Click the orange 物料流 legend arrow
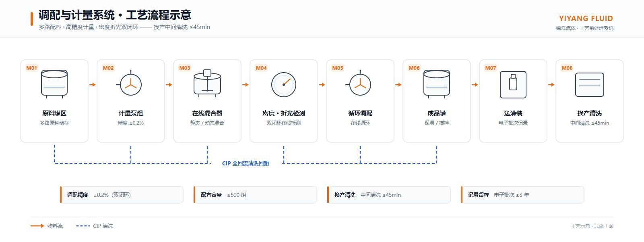The image size is (644, 242). pyautogui.click(x=37, y=226)
